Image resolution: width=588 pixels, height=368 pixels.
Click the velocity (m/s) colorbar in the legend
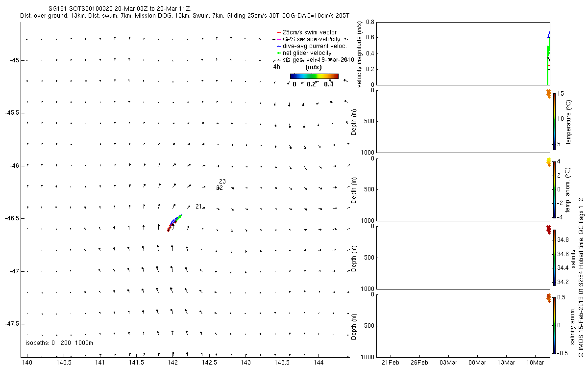point(314,76)
